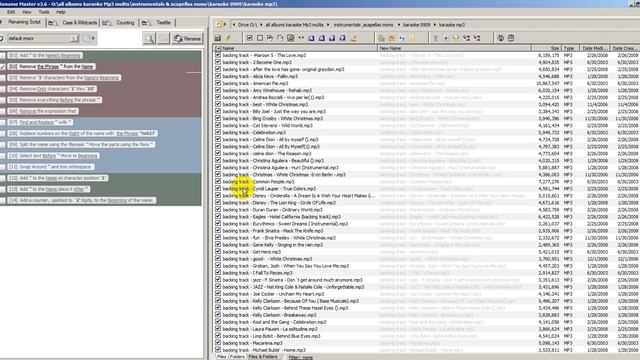This screenshot has height=360, width=640.
Task: Uncheck 'backing track - Celebration.mp3' checkbox
Action: point(218,132)
